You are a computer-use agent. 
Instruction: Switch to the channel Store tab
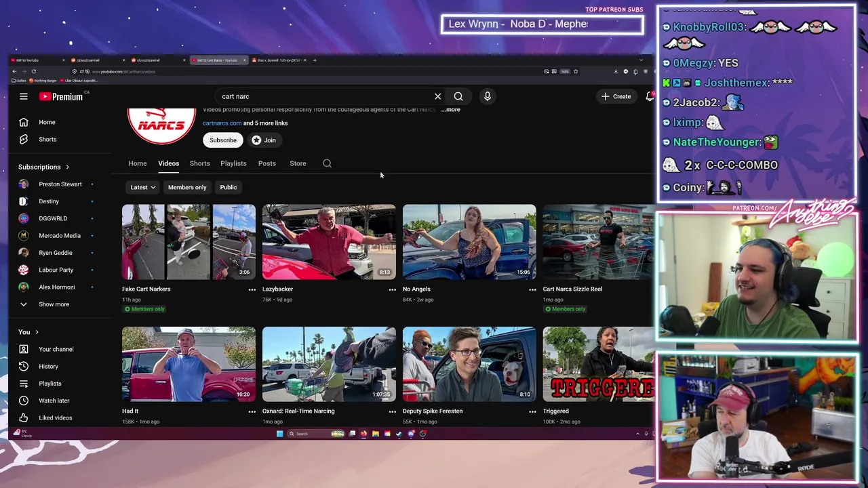pyautogui.click(x=298, y=163)
